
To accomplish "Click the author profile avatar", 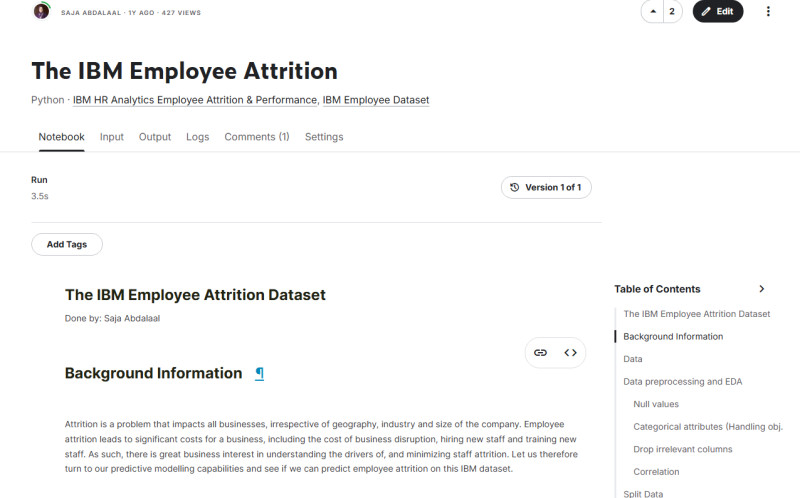I will pyautogui.click(x=41, y=12).
